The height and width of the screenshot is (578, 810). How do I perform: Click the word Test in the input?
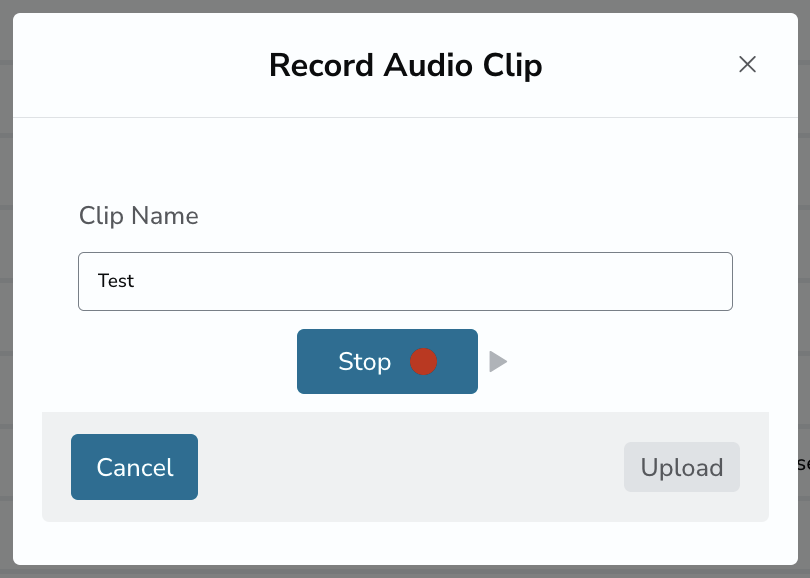(116, 281)
